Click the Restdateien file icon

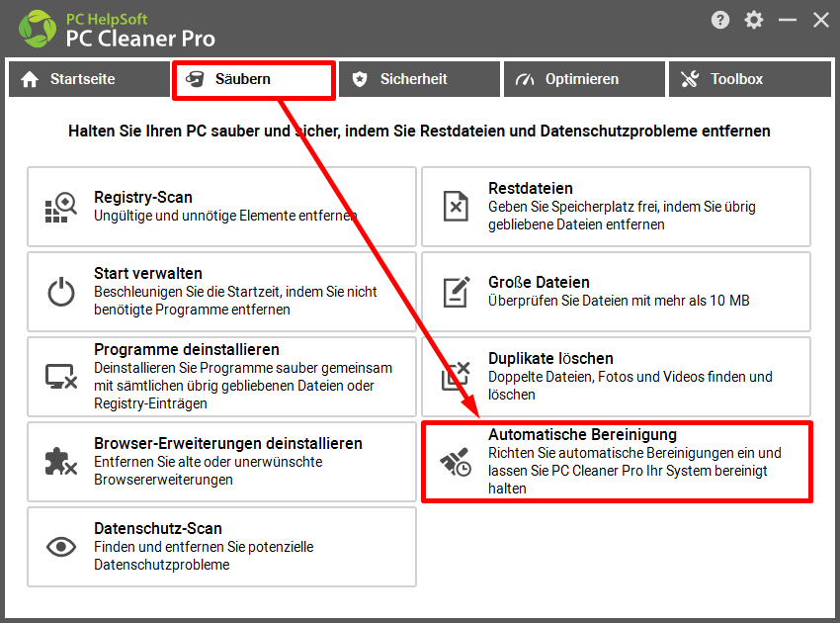[456, 207]
